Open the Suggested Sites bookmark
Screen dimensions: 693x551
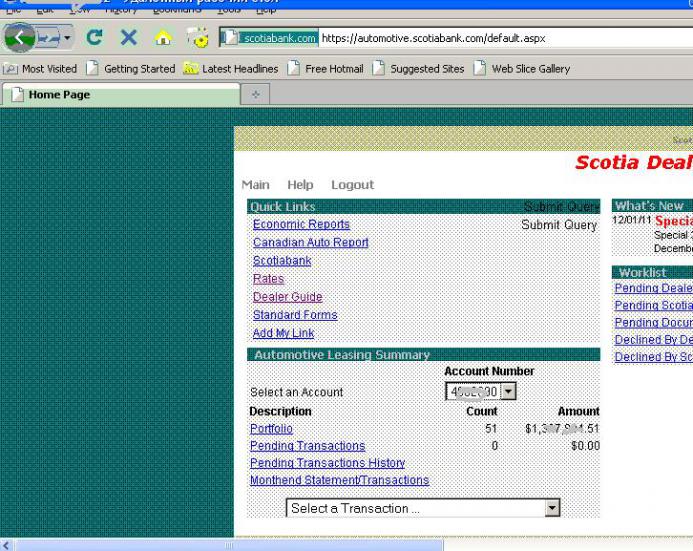pyautogui.click(x=419, y=69)
